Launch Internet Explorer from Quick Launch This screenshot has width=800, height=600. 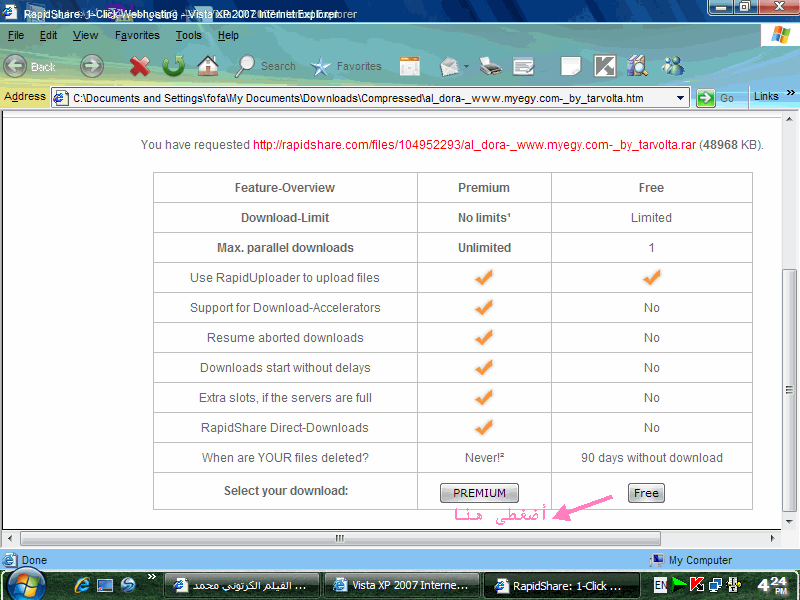82,585
